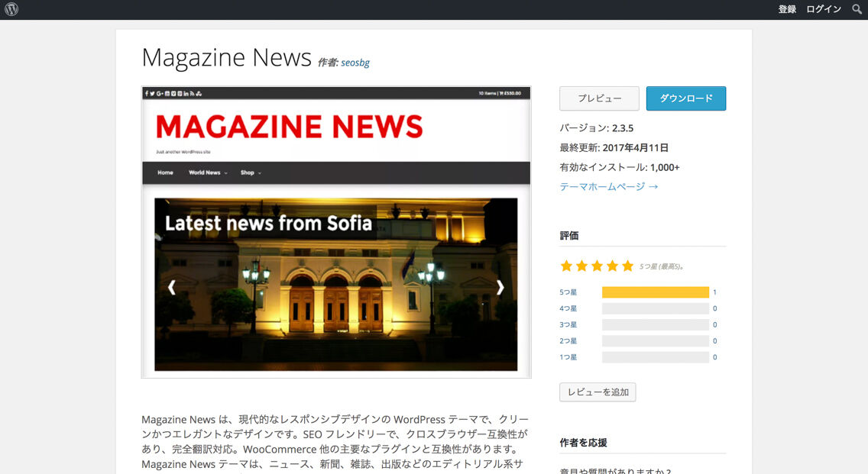Click the theme screenshot slider image
Viewport: 868px width, 474px height.
336,284
